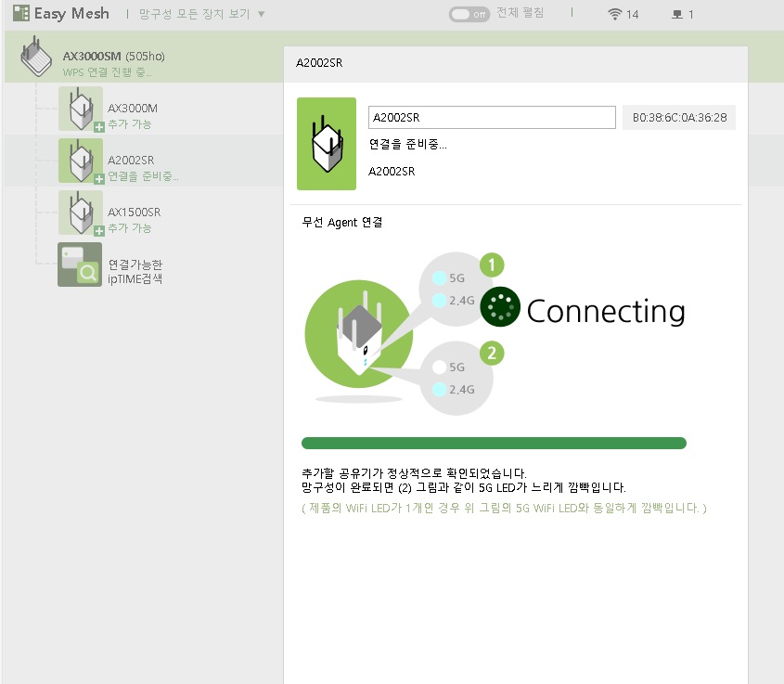Click the A2002SR model text below status
784x684 pixels.
pyautogui.click(x=392, y=172)
